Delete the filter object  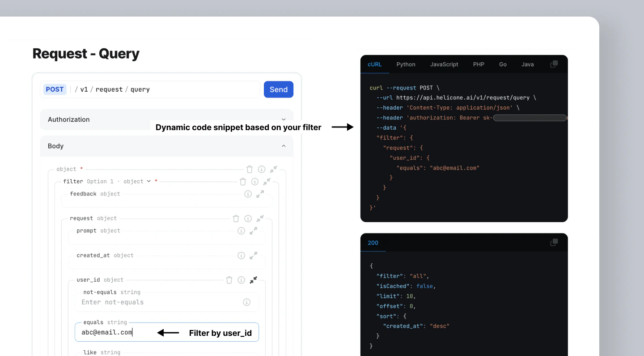[243, 182]
